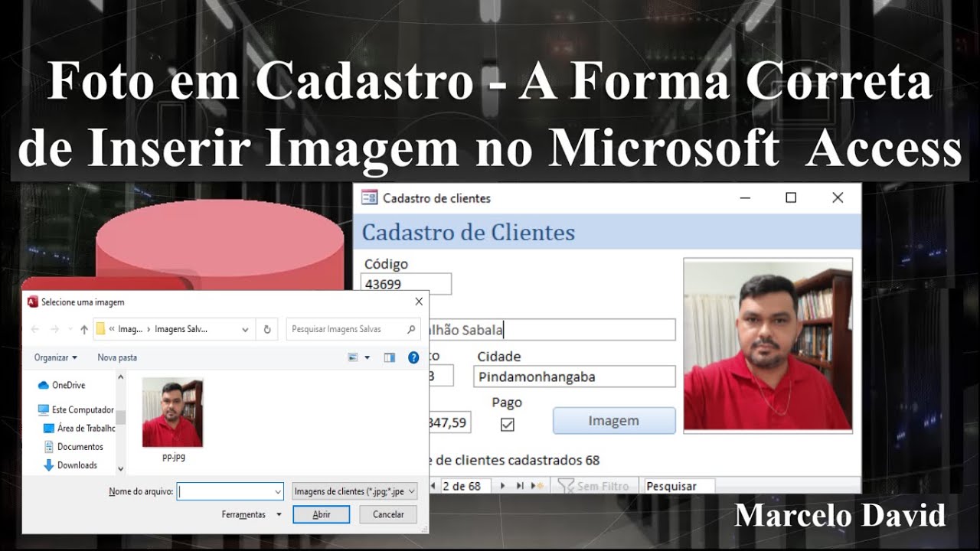Select Área de Trabalho folder
This screenshot has width=980, height=551.
[x=79, y=429]
